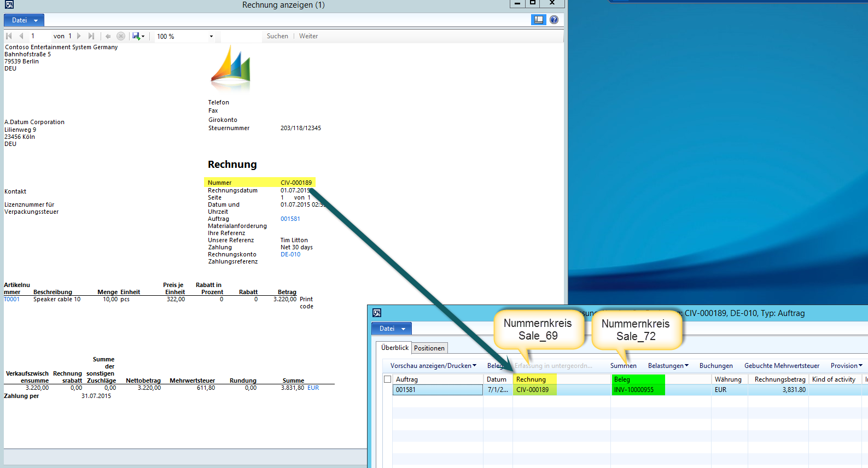
Task: Click the stop rendering icon
Action: tap(121, 36)
